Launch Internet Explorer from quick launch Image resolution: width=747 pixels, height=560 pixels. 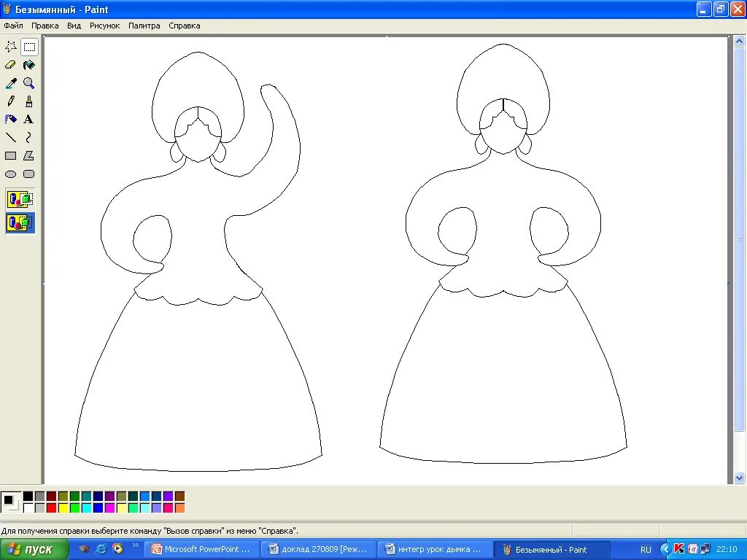pos(101,549)
